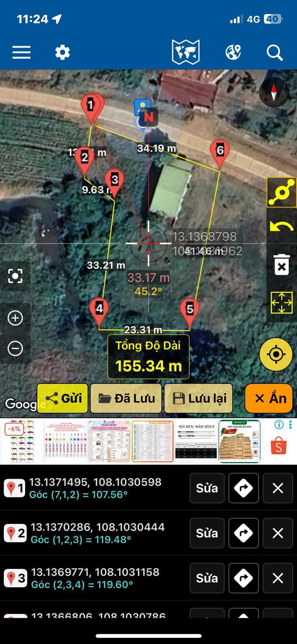Undo last point with yellow arrow
Viewport: 297px width, 644px height.
coord(282,227)
